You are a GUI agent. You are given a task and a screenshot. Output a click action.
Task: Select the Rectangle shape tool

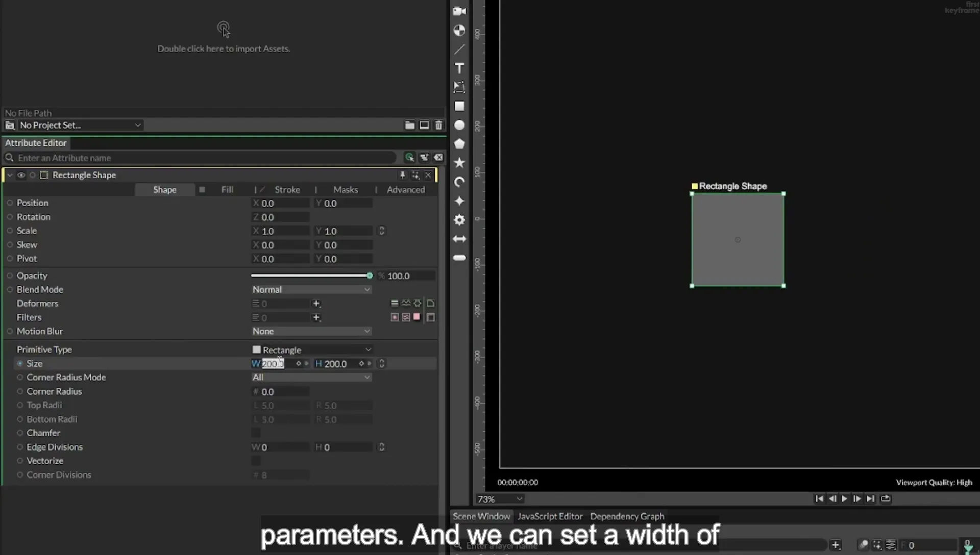(459, 106)
